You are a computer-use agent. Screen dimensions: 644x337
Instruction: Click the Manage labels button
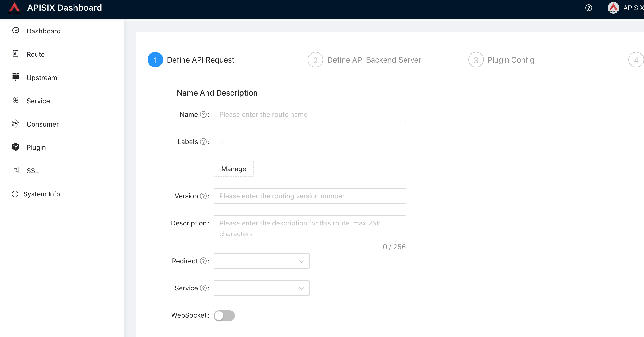coord(233,169)
